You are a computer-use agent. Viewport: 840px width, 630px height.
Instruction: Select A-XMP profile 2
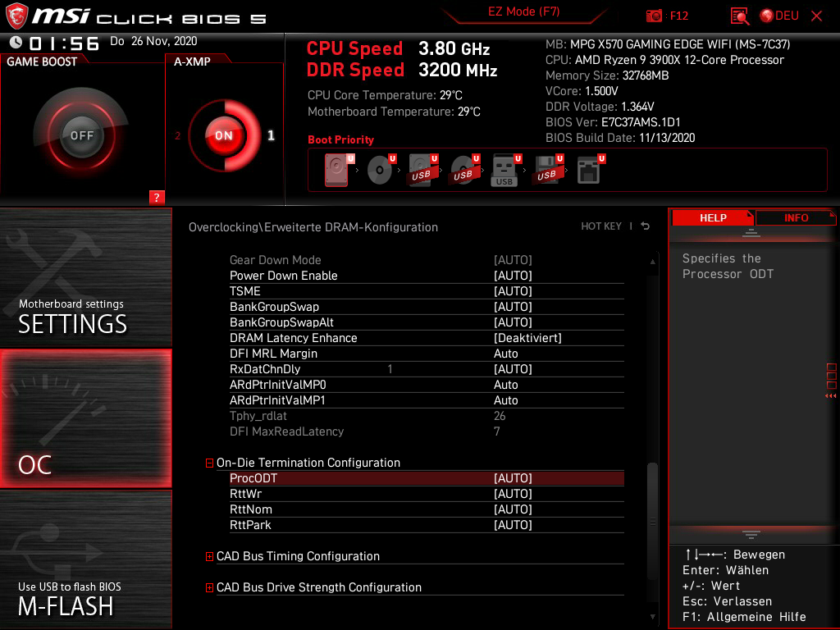[x=177, y=135]
